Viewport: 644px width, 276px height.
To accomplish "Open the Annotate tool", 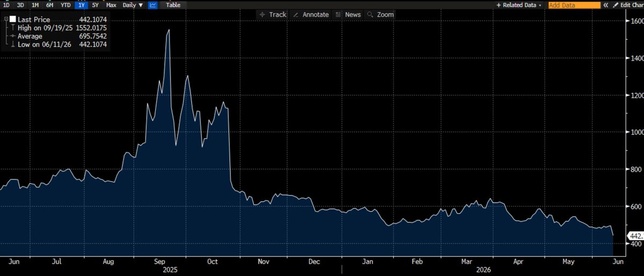I will click(311, 14).
